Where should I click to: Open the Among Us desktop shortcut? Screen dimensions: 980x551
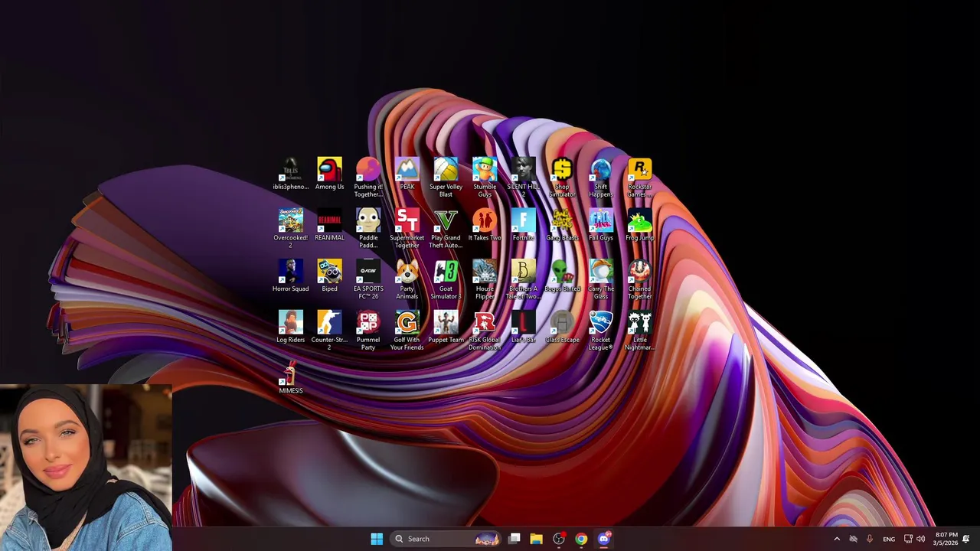tap(329, 174)
